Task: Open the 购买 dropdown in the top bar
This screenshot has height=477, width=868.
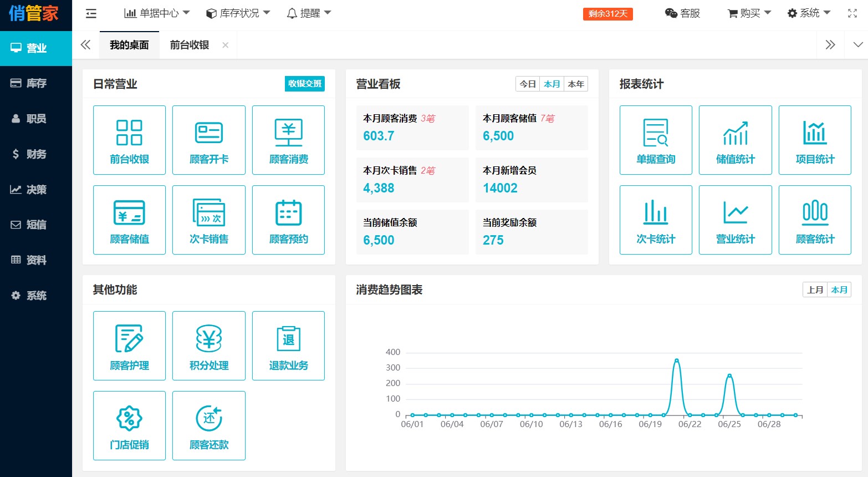Action: pos(749,13)
